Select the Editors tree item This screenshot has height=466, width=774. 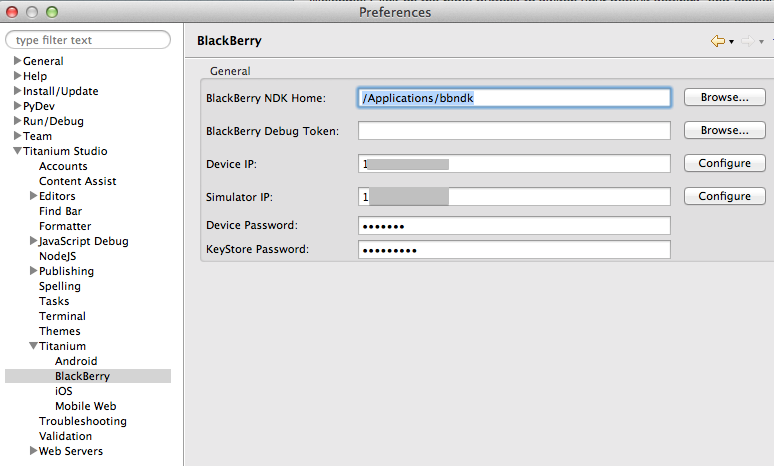57,196
